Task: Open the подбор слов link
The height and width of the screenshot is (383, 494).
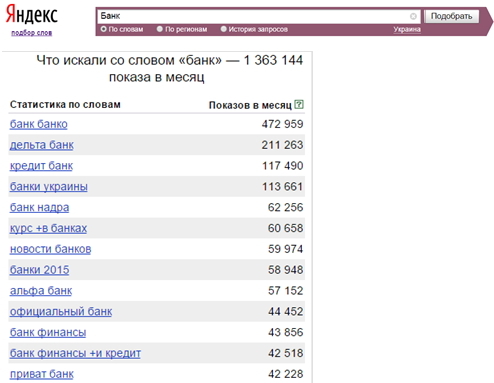Action: [32, 33]
